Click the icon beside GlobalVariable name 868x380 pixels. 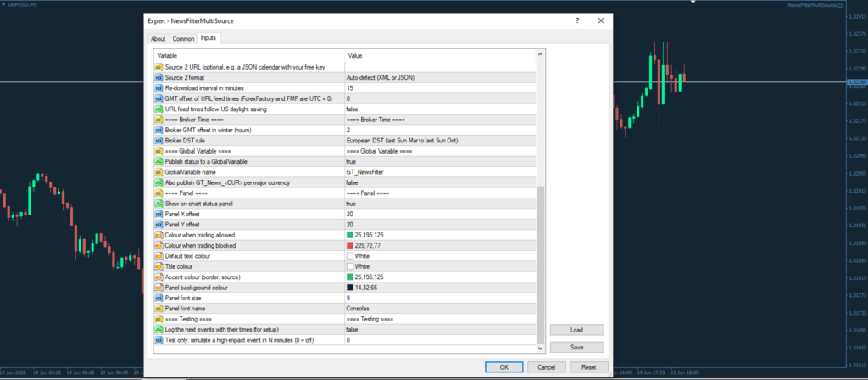click(159, 172)
